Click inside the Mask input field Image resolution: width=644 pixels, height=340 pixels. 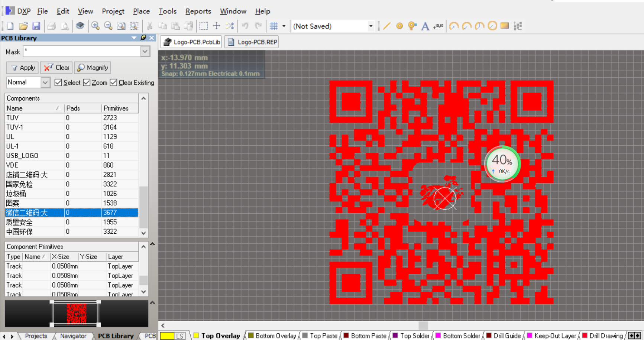click(82, 51)
